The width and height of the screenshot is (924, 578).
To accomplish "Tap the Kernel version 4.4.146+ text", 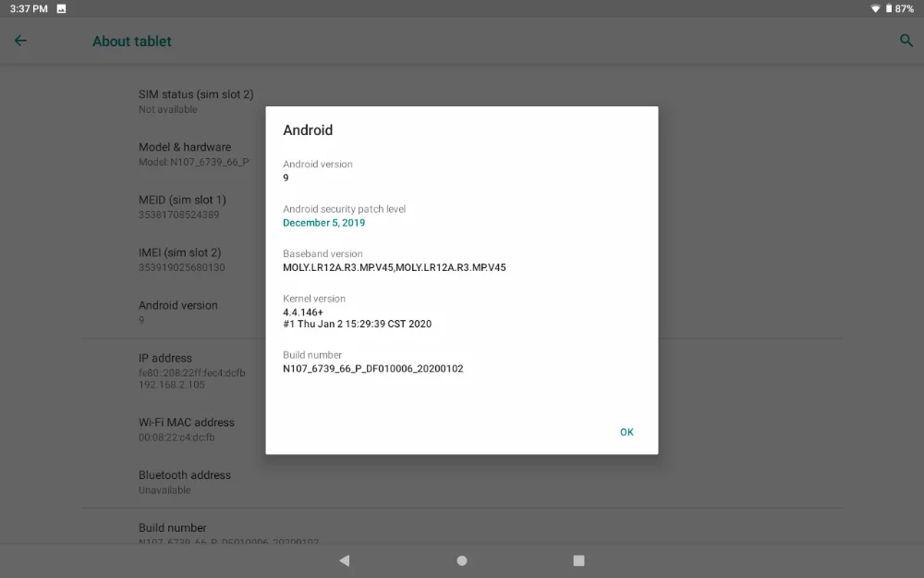I will tap(303, 312).
